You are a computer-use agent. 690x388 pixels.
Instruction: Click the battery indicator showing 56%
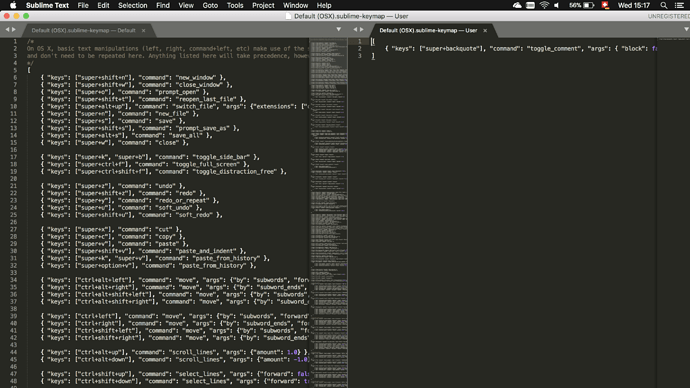581,5
